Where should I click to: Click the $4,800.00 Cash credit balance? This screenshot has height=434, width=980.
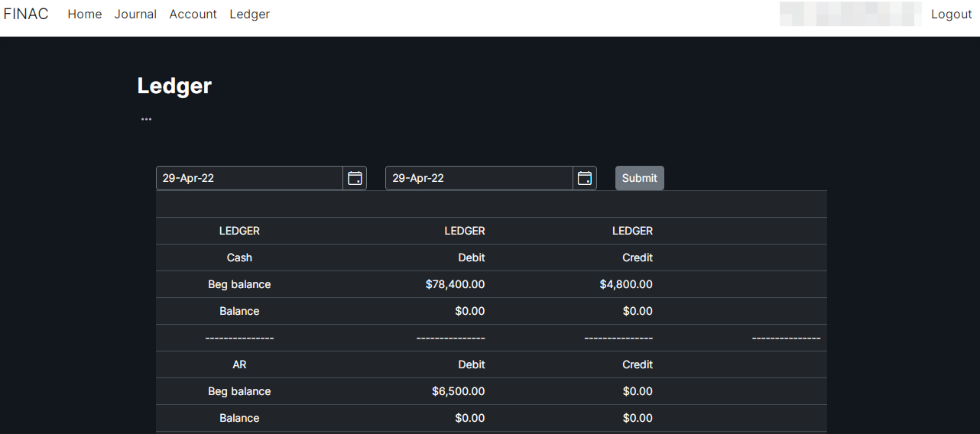pos(626,284)
